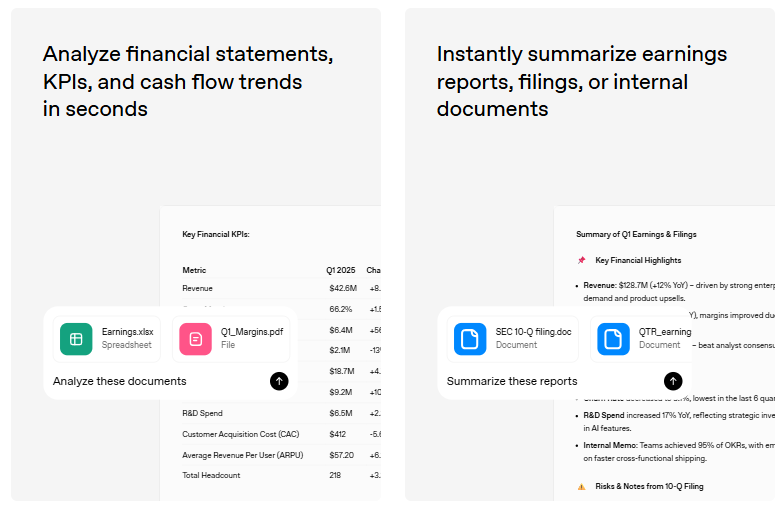Click the green Earnings.xlsx spreadsheet icon
Screen dimensions: 780x508
coord(76,339)
